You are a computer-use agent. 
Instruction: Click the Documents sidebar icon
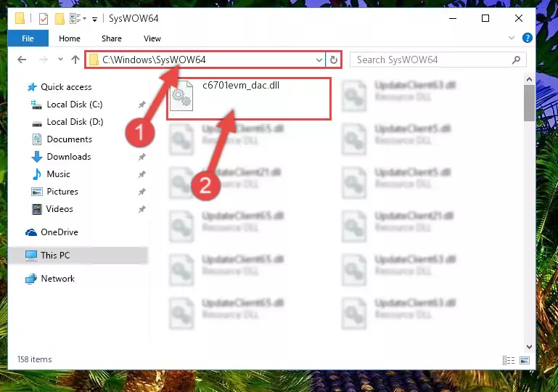(37, 139)
